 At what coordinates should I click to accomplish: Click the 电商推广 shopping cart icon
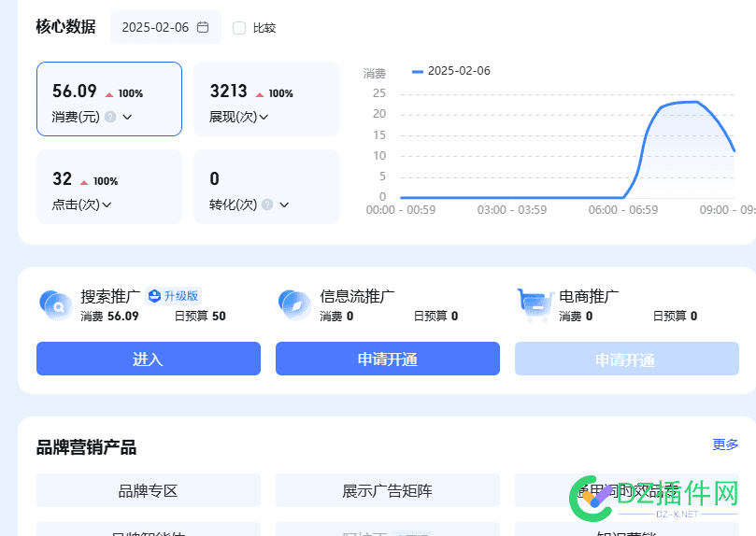coord(534,304)
